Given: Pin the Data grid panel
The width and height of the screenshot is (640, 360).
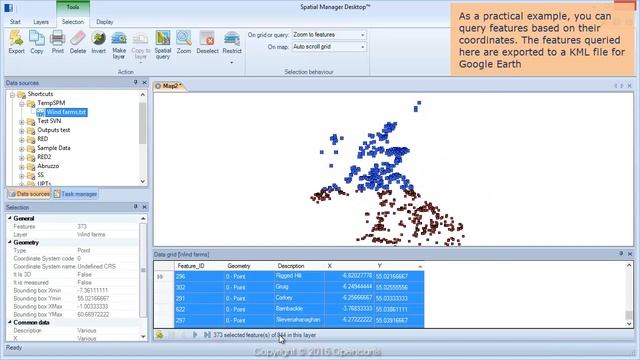Looking at the screenshot, I should [621, 254].
